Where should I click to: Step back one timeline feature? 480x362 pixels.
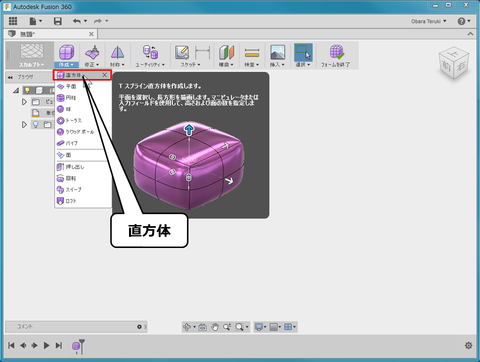23,345
